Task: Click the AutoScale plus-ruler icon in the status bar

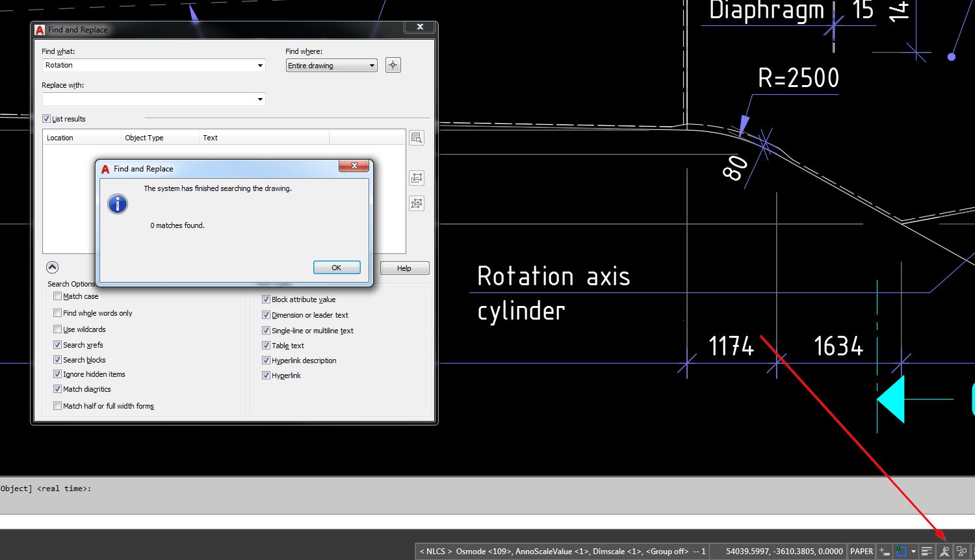Action: pyautogui.click(x=884, y=551)
